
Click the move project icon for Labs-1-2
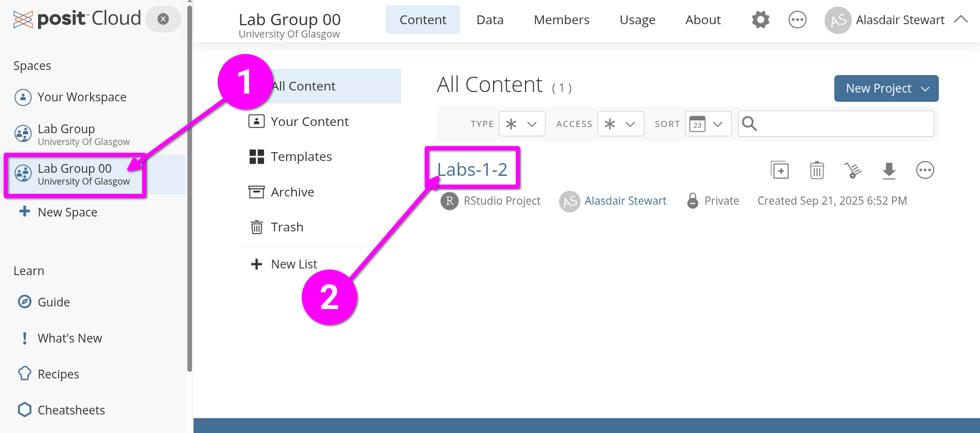pyautogui.click(x=852, y=170)
